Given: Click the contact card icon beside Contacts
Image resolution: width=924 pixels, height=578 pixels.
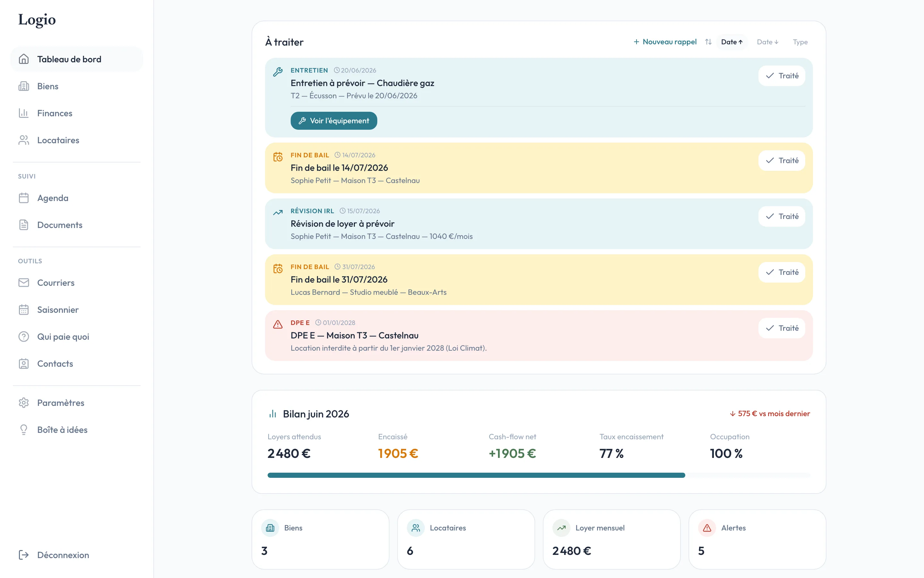Looking at the screenshot, I should click(24, 363).
